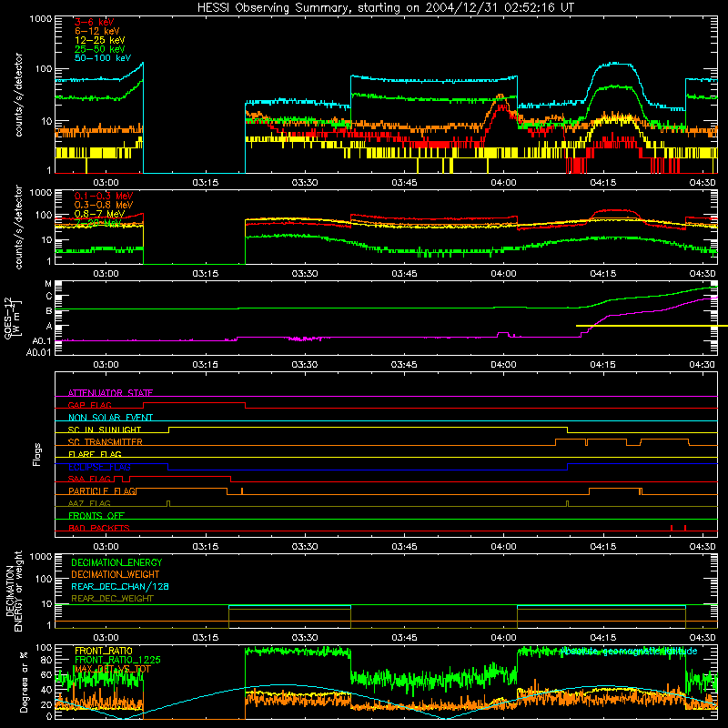728x728 pixels.
Task: Select the ATTENUATOR_STATE flag label
Action: pyautogui.click(x=110, y=393)
